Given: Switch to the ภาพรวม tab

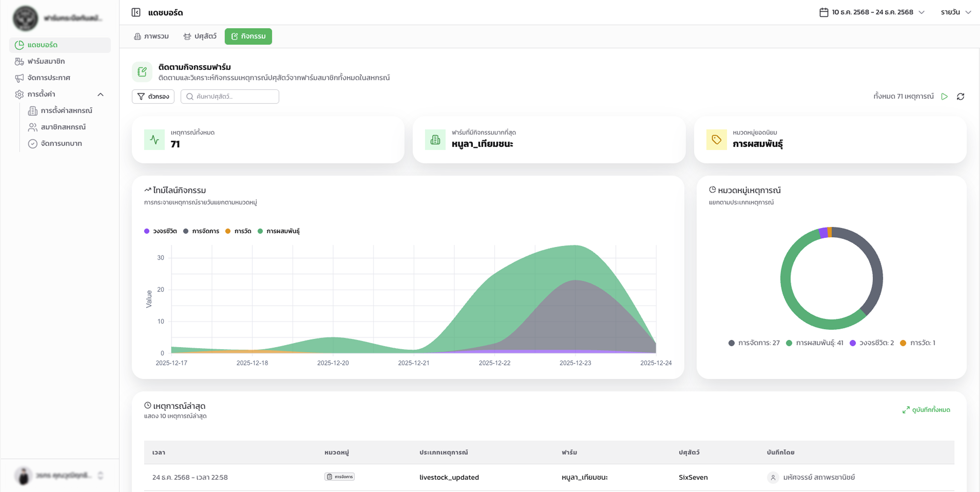Looking at the screenshot, I should pos(152,36).
